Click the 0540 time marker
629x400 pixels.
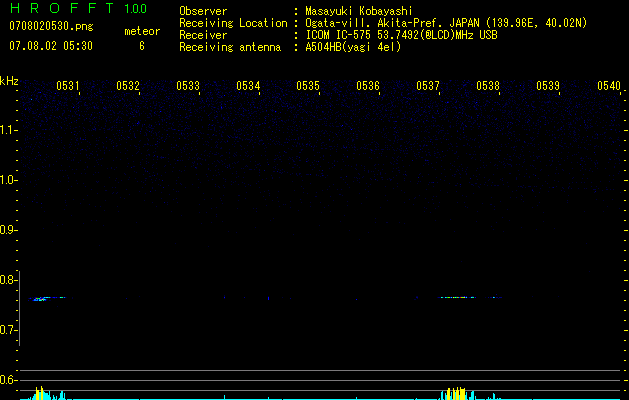pos(609,86)
